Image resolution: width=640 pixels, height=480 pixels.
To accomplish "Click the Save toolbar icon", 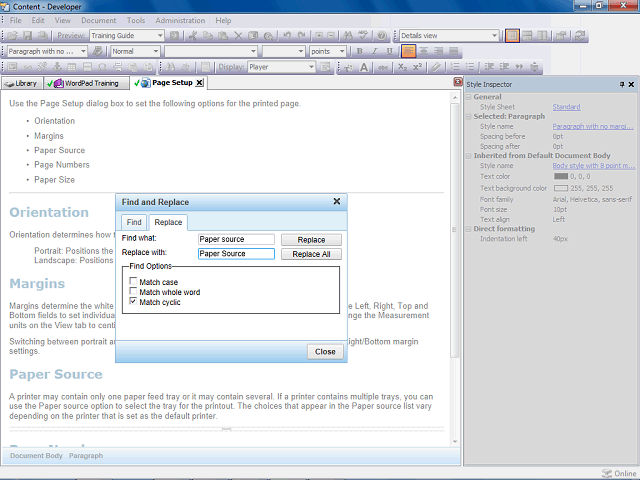I will coord(27,36).
